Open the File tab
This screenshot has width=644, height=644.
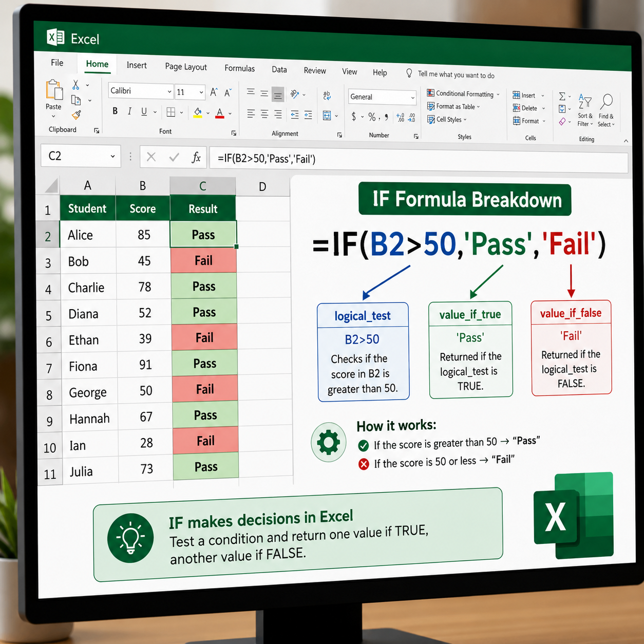click(57, 63)
